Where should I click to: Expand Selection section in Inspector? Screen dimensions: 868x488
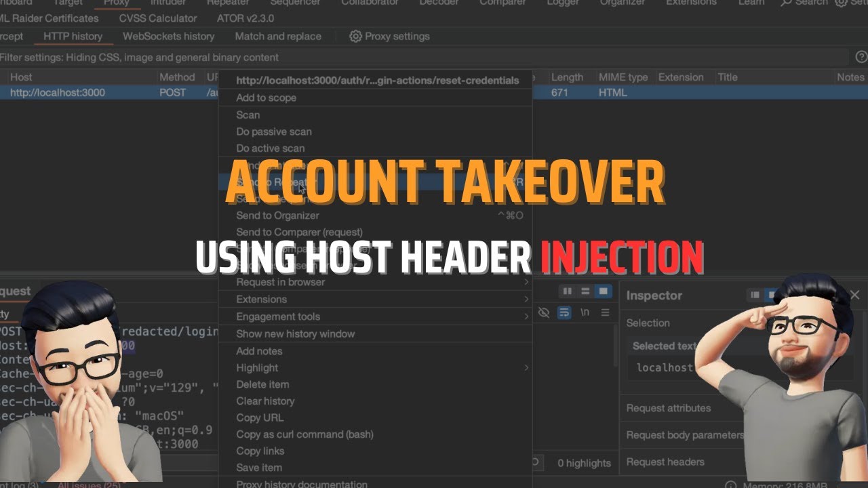coord(648,323)
